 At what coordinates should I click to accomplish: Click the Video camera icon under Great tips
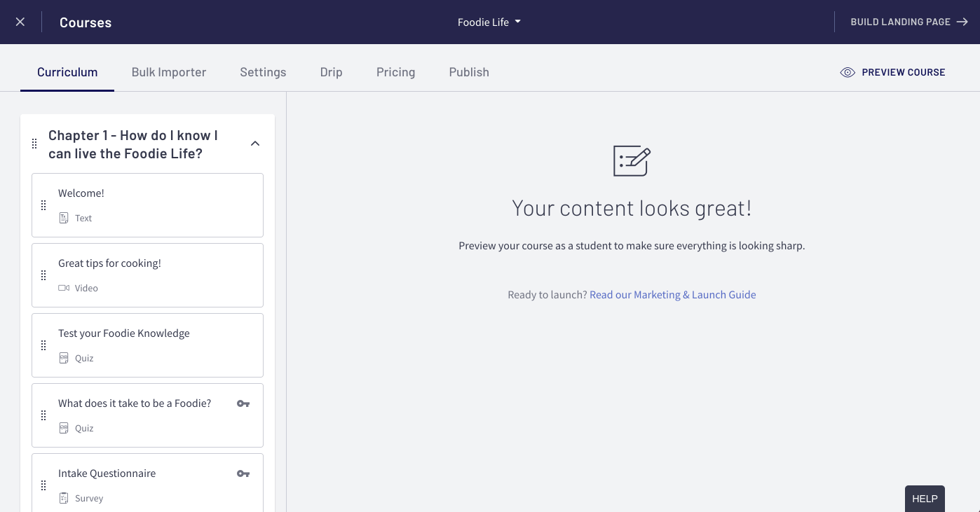click(x=64, y=288)
